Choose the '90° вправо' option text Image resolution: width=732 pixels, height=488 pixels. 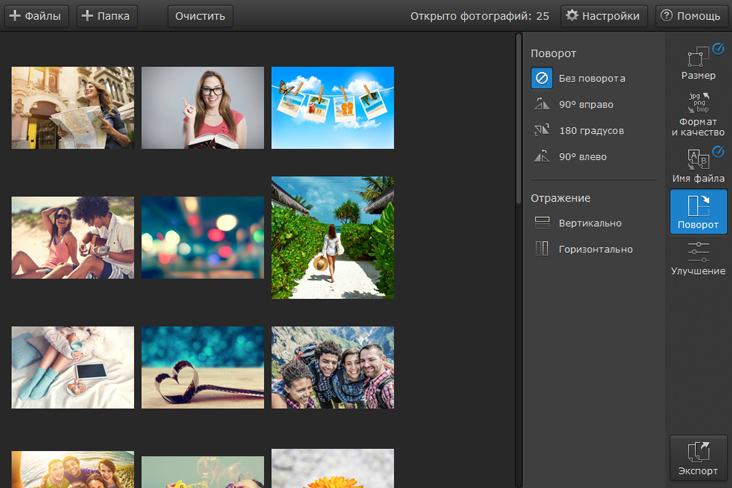coord(586,105)
